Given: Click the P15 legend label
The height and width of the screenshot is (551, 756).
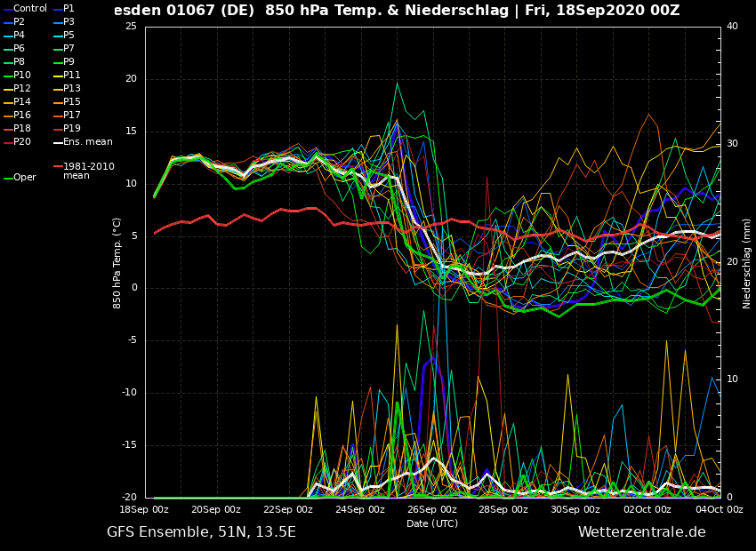Looking at the screenshot, I should pyautogui.click(x=71, y=101).
